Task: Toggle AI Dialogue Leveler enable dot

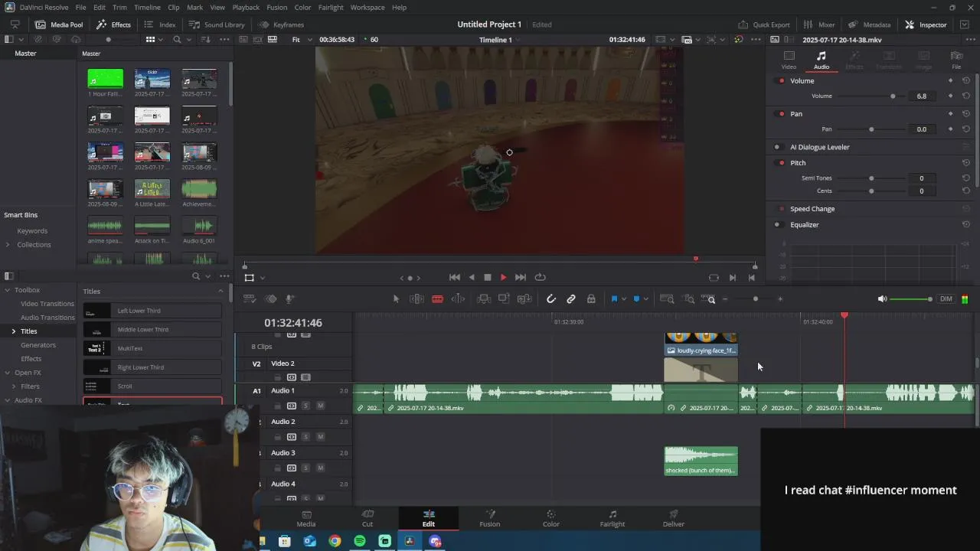Action: click(x=777, y=147)
